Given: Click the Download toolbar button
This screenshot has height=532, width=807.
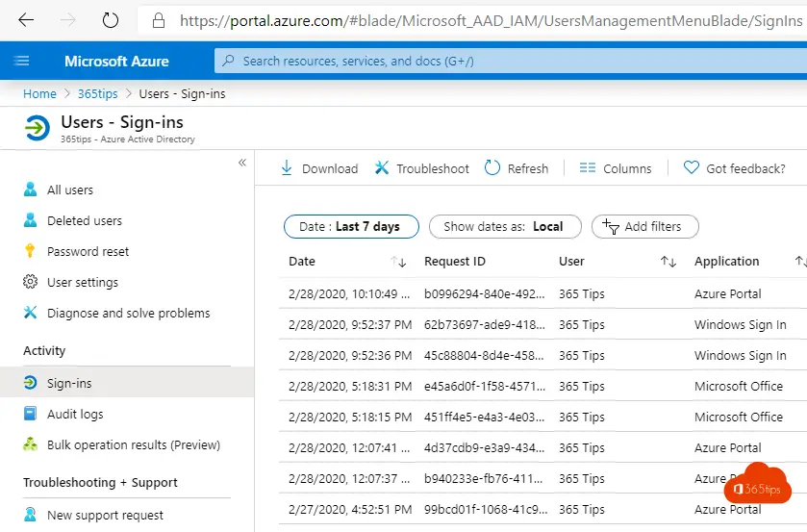Looking at the screenshot, I should 319,168.
